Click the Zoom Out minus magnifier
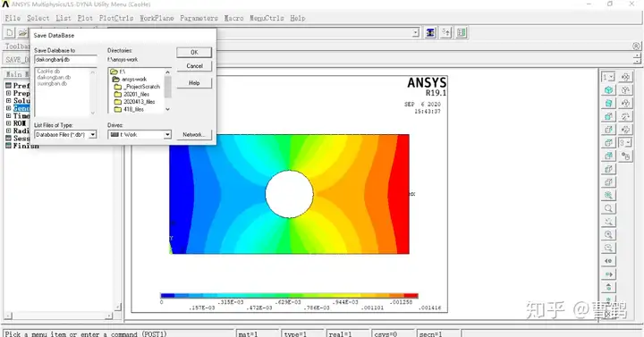The height and width of the screenshot is (337, 644). tap(609, 248)
